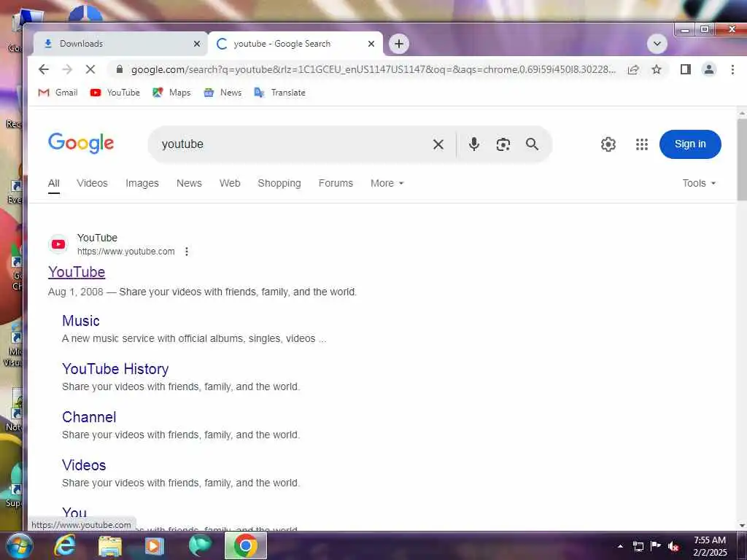Open the Windows Start menu
The height and width of the screenshot is (560, 747).
tap(18, 545)
